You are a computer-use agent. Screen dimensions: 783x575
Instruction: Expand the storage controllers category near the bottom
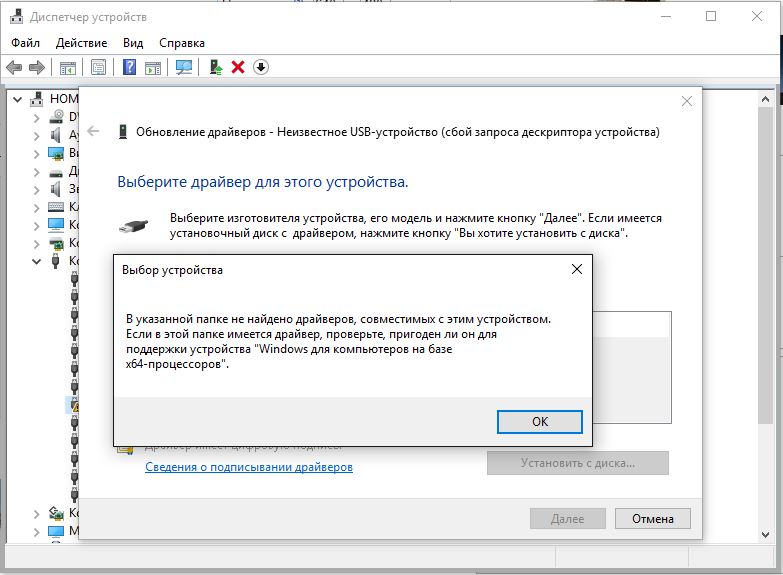(x=36, y=514)
